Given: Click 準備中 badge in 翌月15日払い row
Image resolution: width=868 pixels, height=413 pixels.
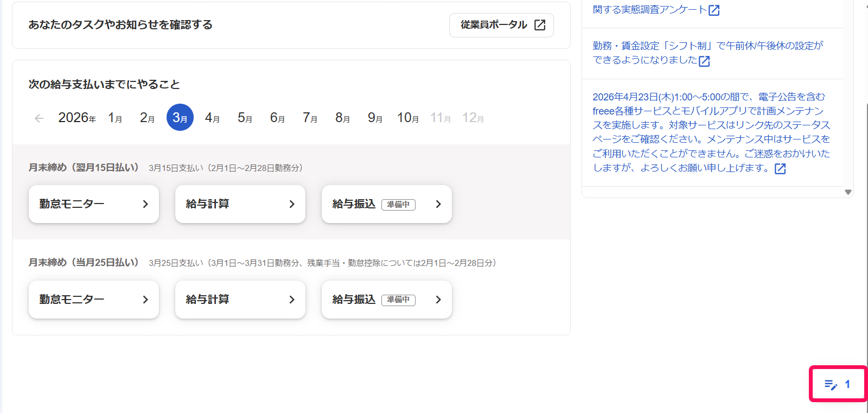Looking at the screenshot, I should coord(398,205).
